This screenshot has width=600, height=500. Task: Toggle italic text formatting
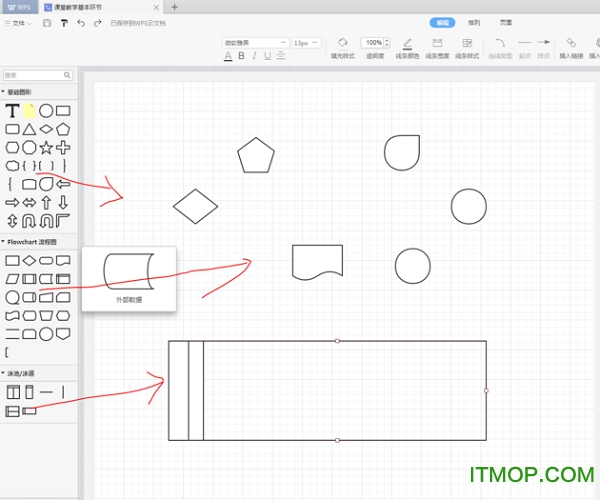pyautogui.click(x=255, y=57)
